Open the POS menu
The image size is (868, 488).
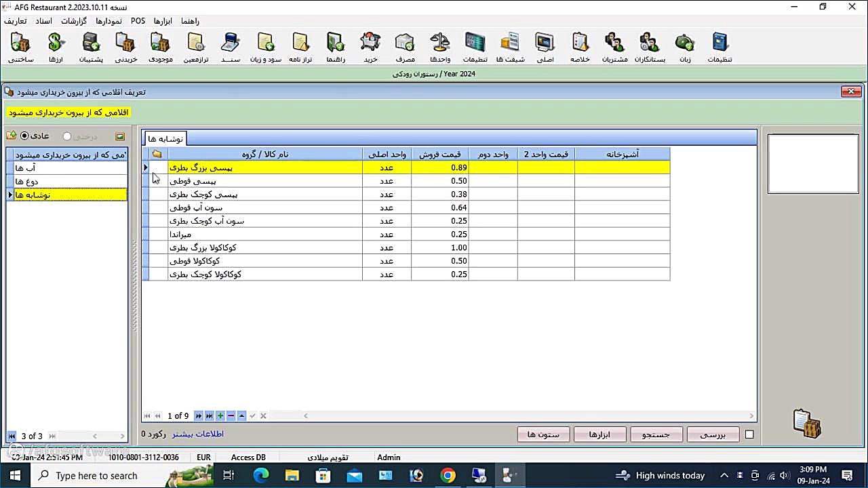138,21
